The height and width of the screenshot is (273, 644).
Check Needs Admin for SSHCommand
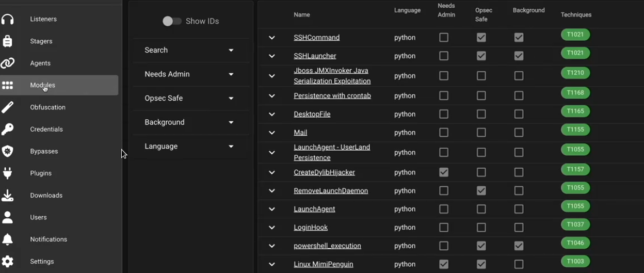[x=444, y=38]
